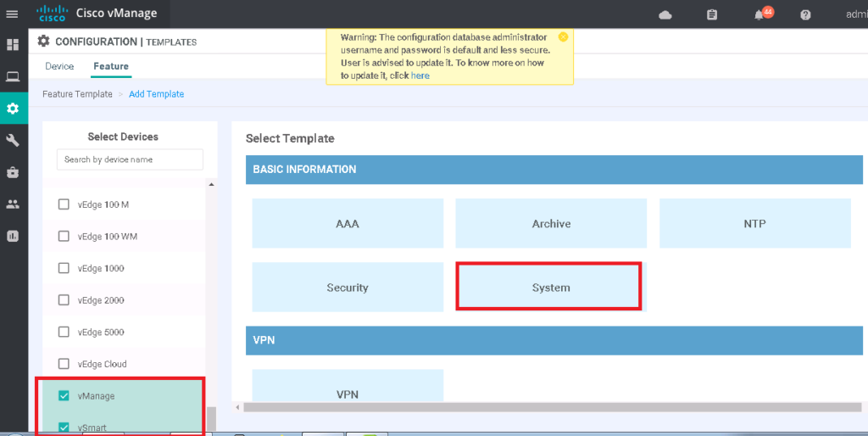Screen dimensions: 868x436
Task: Click the device list scrollbar thumb
Action: click(211, 418)
